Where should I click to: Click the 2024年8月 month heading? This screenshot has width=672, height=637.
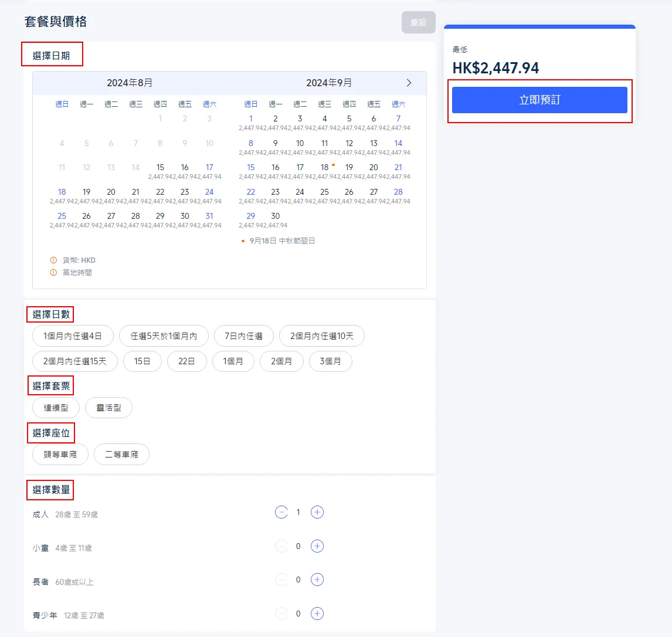(x=130, y=83)
